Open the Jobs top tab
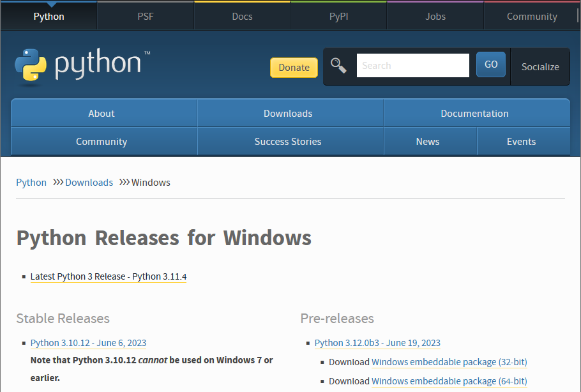The width and height of the screenshot is (581, 392). (435, 17)
